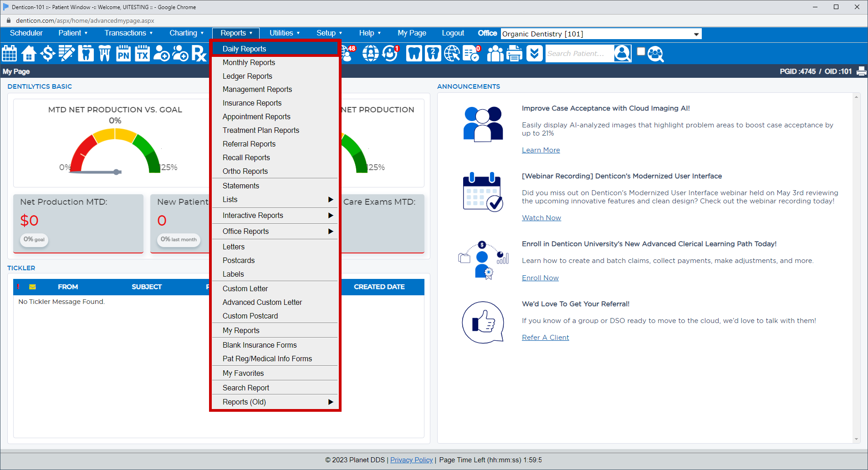The width and height of the screenshot is (868, 470).
Task: Go to My Page
Action: (412, 33)
